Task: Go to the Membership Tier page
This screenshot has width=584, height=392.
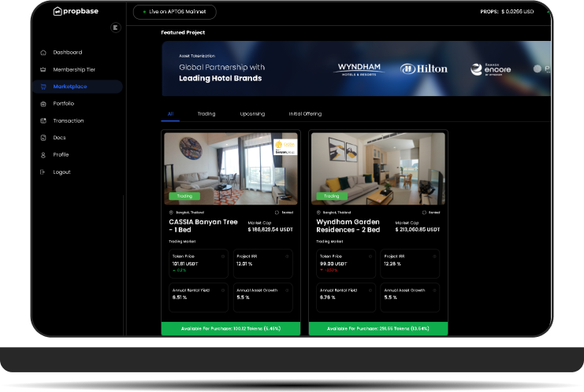Action: [73, 70]
